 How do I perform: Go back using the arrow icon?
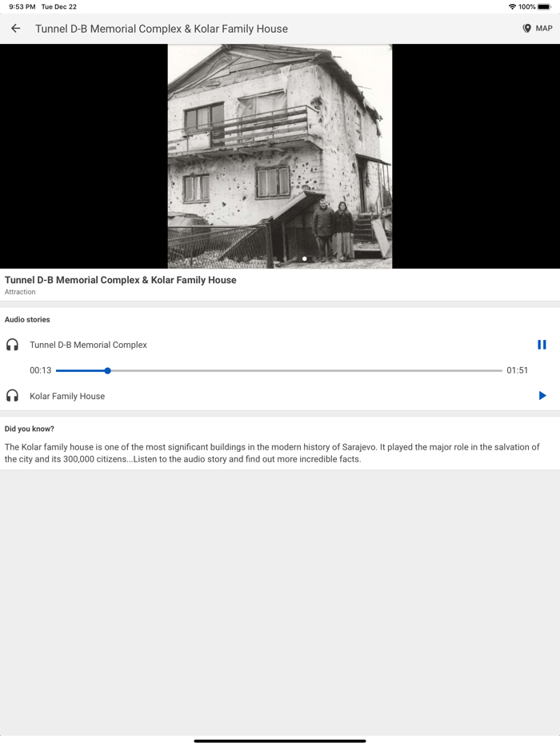point(16,29)
